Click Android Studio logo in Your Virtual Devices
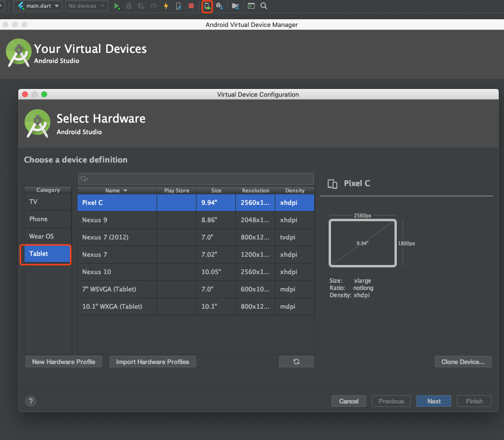 (19, 53)
